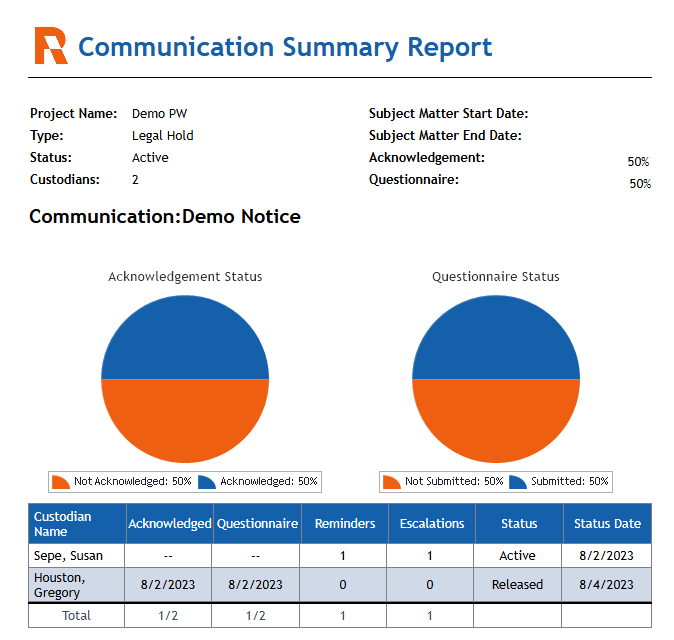This screenshot has height=640, width=674.
Task: Click Houston's Acknowledged date 8/2/2023 cell
Action: [x=168, y=585]
